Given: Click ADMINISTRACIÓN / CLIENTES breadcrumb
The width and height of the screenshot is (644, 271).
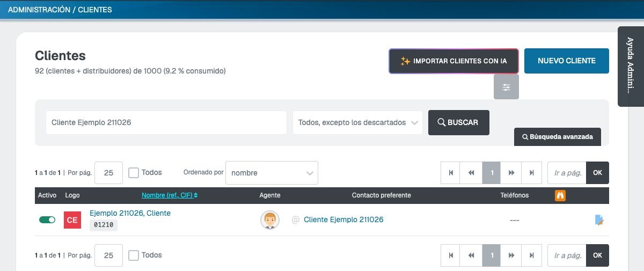Looking at the screenshot, I should tap(60, 10).
